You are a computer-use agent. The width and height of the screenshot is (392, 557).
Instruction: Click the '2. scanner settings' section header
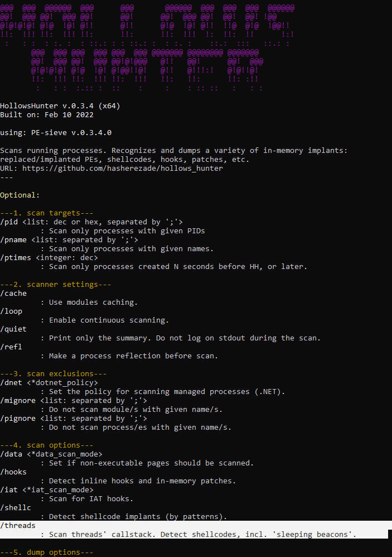(x=56, y=285)
